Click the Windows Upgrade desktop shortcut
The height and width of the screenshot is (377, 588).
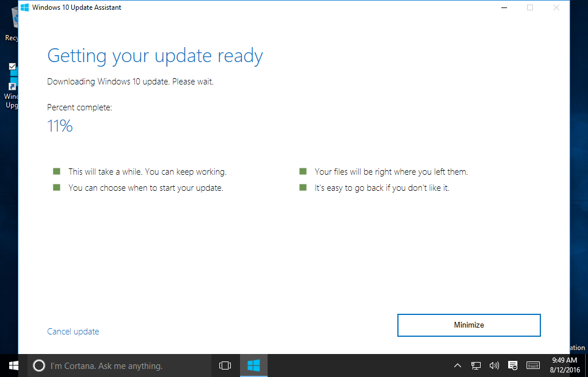click(11, 86)
